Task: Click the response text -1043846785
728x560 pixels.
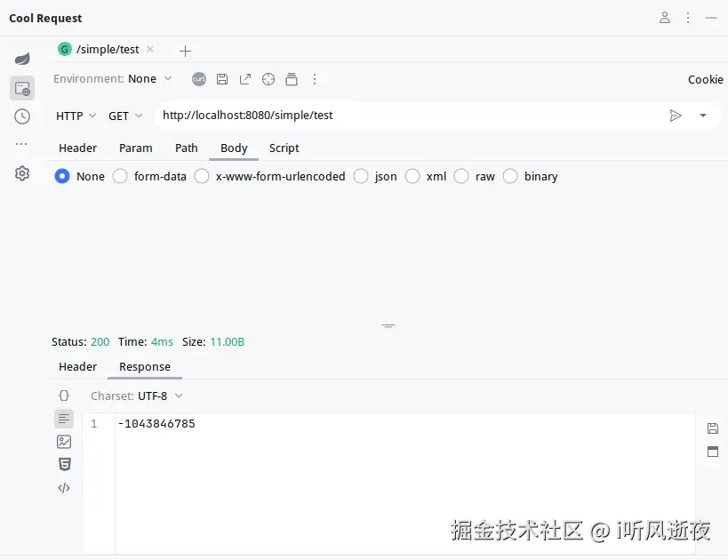Action: click(156, 424)
